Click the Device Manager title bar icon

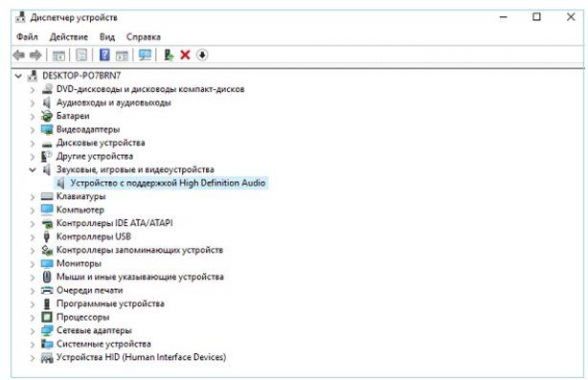(21, 17)
